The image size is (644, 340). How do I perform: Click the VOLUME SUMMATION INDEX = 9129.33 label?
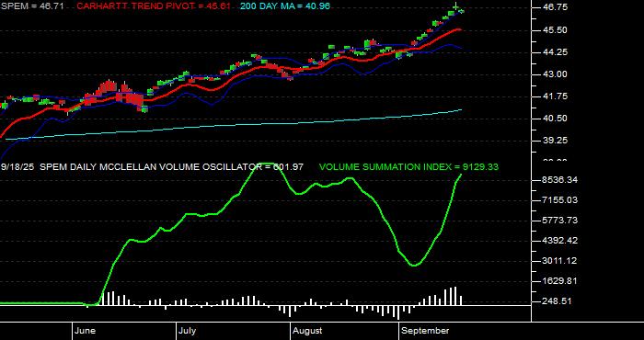click(408, 167)
